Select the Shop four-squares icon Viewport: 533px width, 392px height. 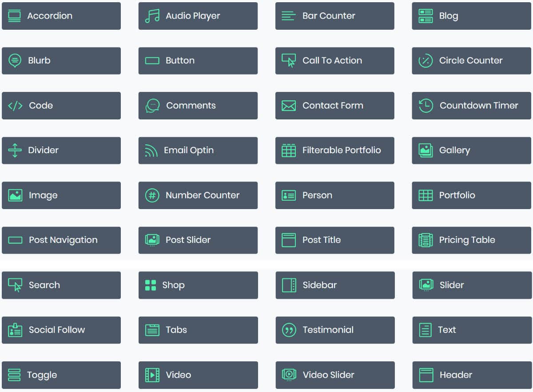pyautogui.click(x=151, y=285)
